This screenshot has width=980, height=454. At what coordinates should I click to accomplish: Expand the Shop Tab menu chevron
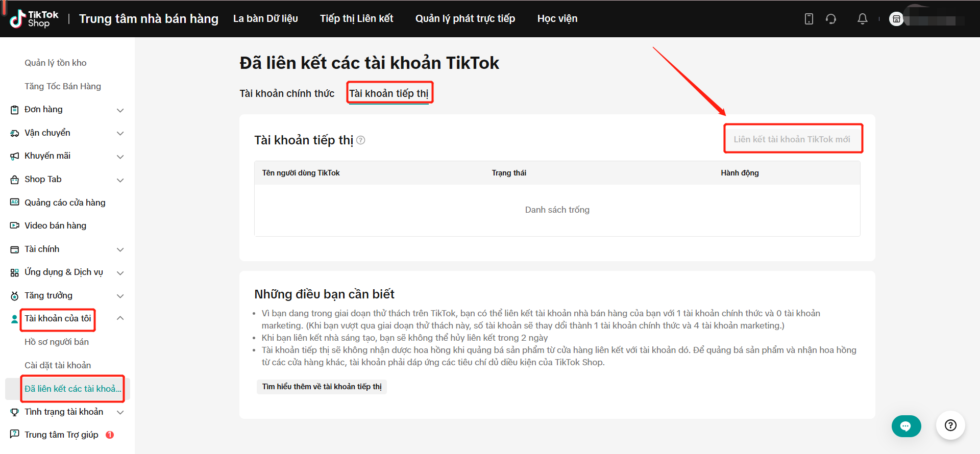coord(120,180)
